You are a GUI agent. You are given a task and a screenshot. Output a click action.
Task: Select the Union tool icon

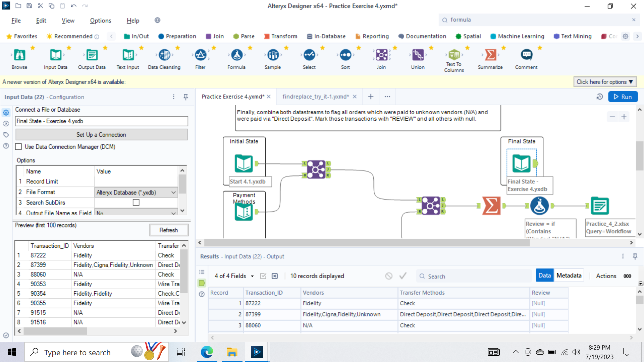(x=418, y=55)
